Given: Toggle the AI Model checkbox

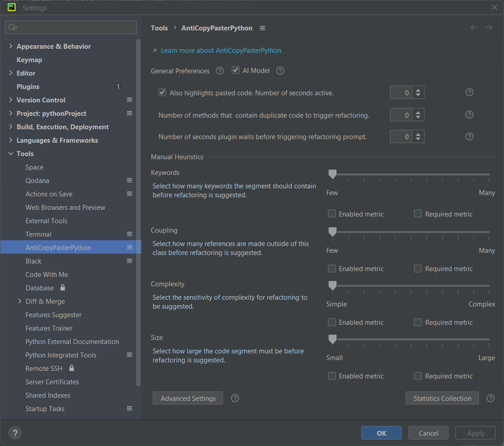Looking at the screenshot, I should [235, 70].
